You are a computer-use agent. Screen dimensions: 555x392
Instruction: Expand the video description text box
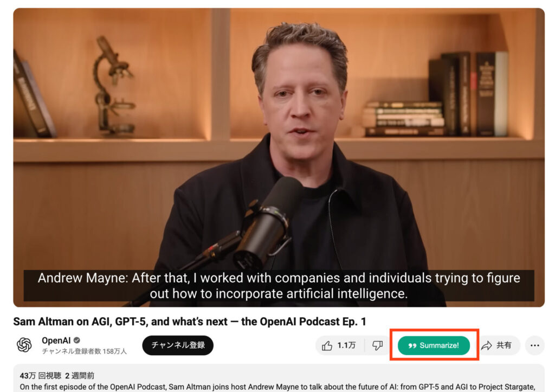pyautogui.click(x=279, y=378)
